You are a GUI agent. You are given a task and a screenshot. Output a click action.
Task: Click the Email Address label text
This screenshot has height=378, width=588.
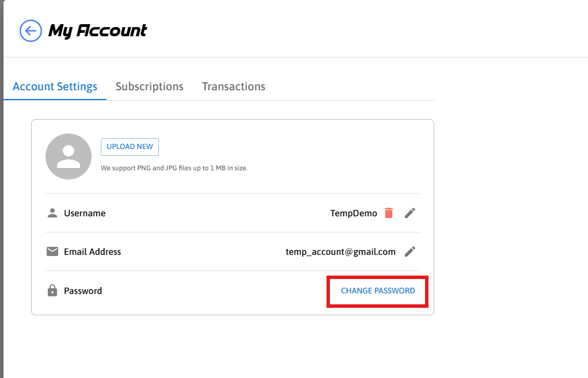tap(92, 252)
